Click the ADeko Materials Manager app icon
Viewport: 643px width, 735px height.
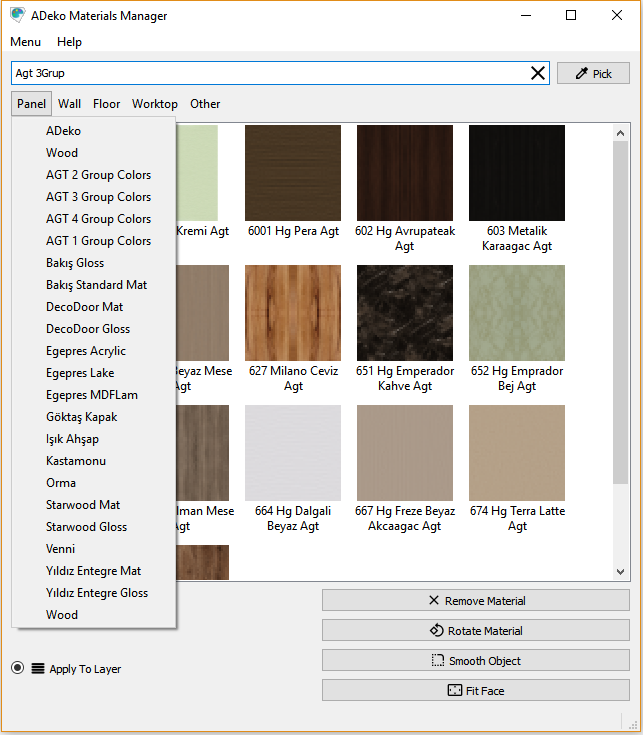click(17, 15)
